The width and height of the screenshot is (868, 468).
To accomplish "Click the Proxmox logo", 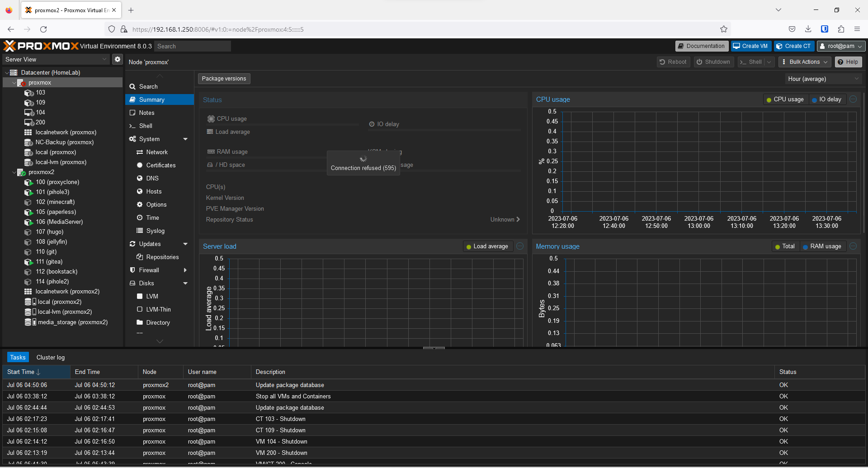I will coord(41,46).
